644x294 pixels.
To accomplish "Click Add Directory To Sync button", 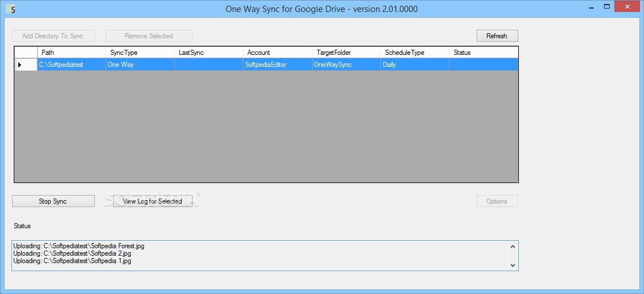I will point(53,36).
